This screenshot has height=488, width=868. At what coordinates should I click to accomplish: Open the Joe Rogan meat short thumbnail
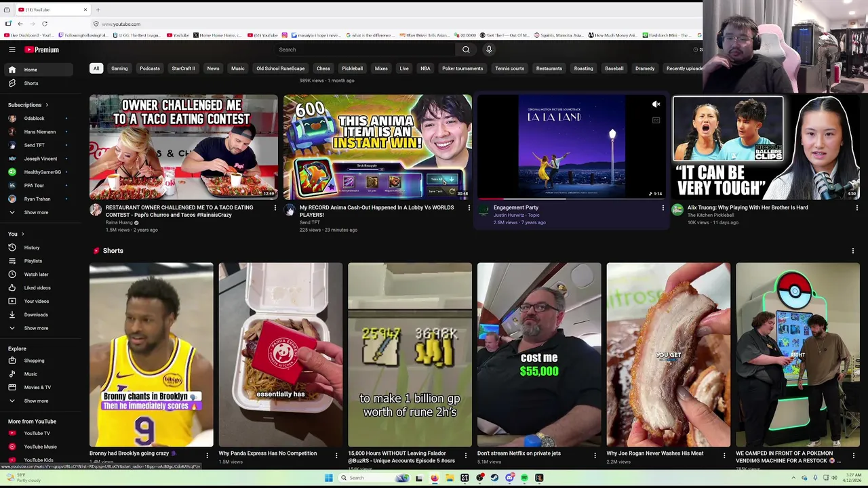pyautogui.click(x=669, y=354)
